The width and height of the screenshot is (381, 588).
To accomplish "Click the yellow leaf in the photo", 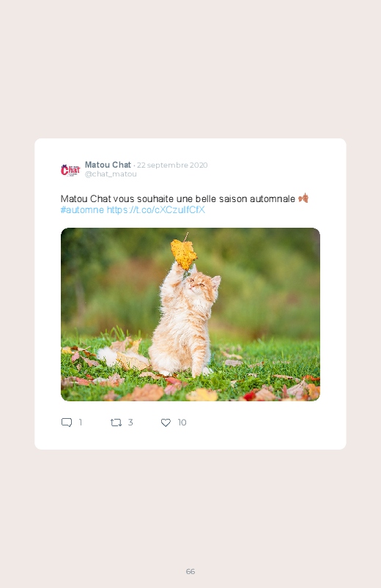I will tap(184, 254).
